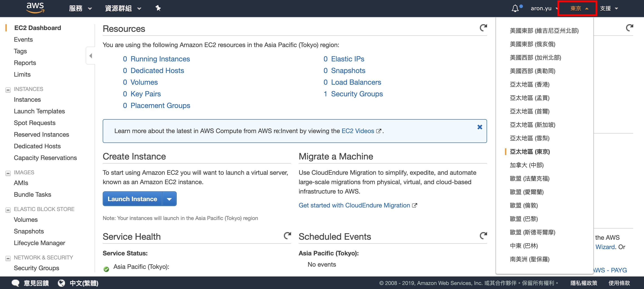Refresh the Service Health section

[287, 235]
